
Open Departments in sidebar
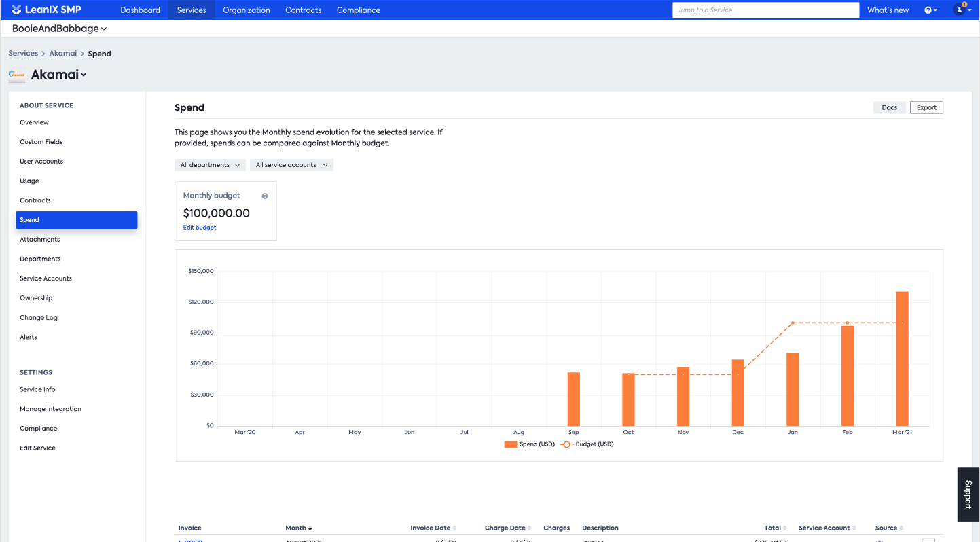point(40,259)
